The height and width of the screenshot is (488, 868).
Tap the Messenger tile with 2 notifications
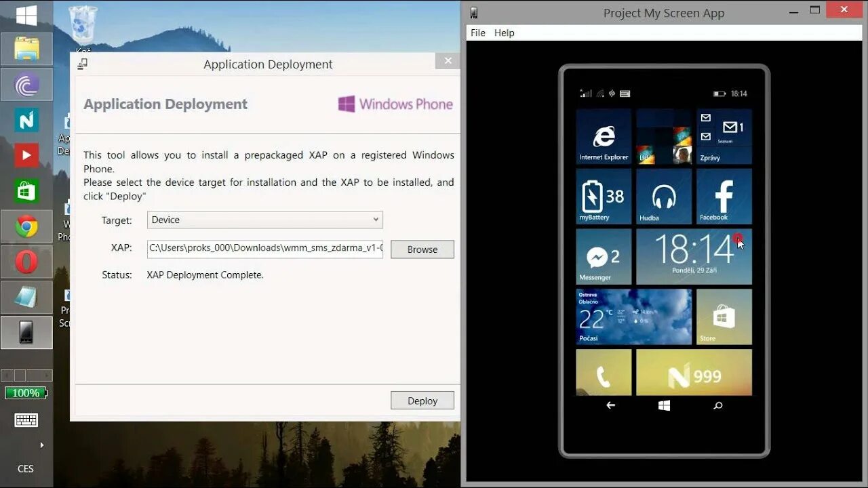click(604, 256)
